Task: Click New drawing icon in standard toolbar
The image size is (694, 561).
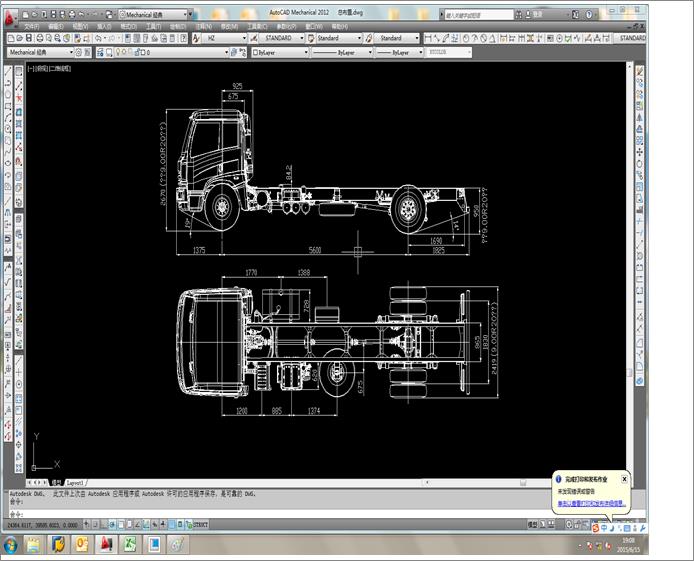Action: click(11, 38)
